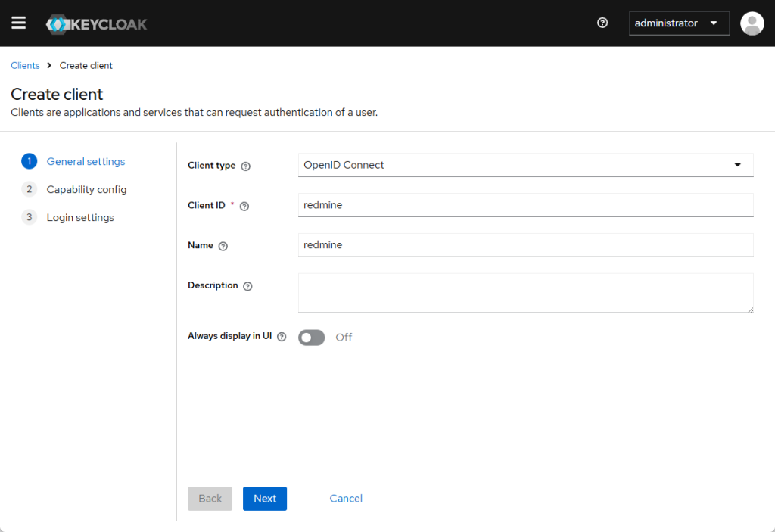Click the Off label beside toggle
This screenshot has height=532, width=775.
pos(344,338)
